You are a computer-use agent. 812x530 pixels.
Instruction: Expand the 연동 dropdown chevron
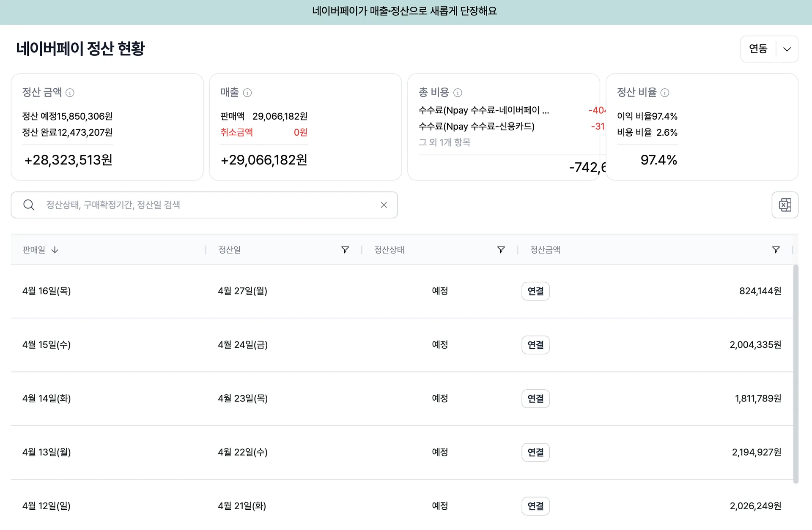tap(787, 49)
